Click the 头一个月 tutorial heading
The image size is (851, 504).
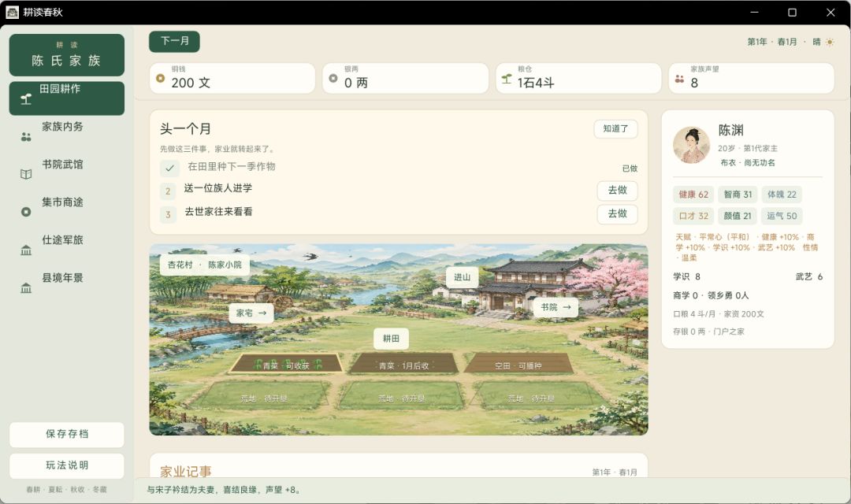185,128
